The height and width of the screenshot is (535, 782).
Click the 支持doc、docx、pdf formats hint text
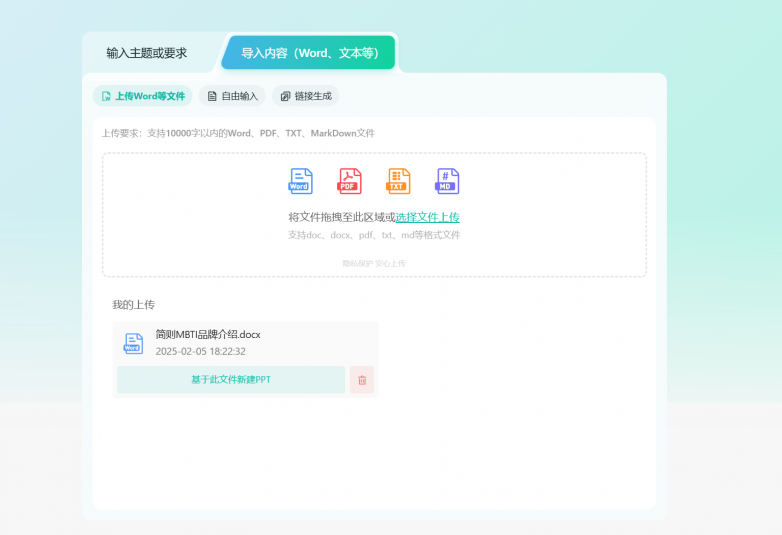click(374, 235)
